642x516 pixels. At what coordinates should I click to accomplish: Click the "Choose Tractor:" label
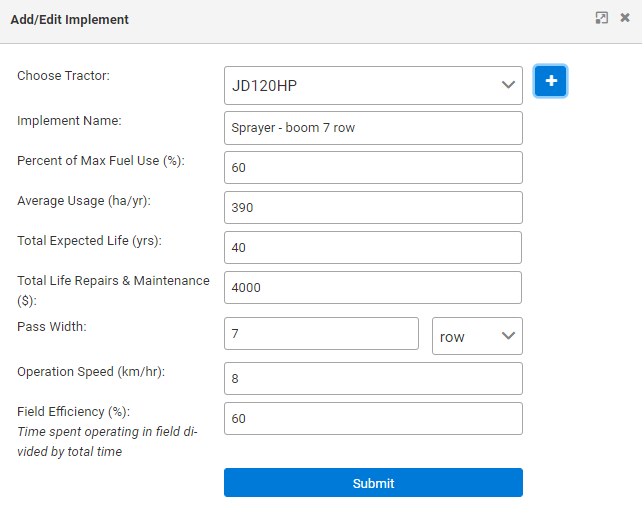coord(63,76)
